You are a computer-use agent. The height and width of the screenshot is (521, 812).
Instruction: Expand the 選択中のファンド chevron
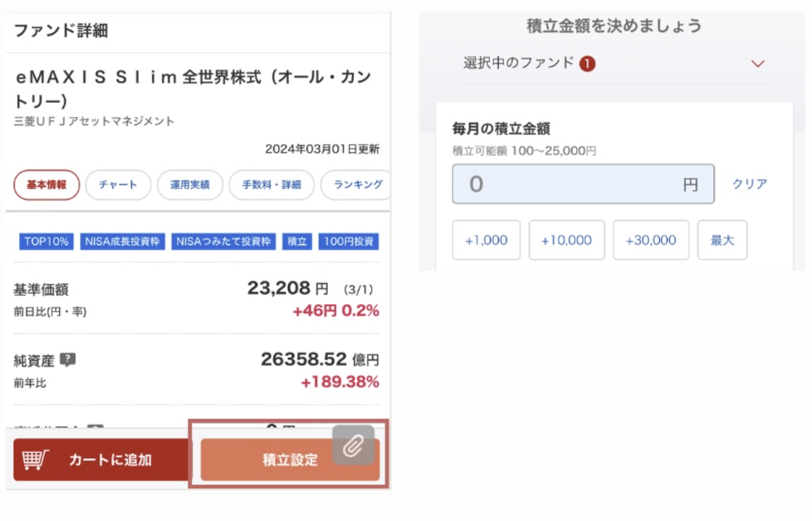[x=758, y=63]
